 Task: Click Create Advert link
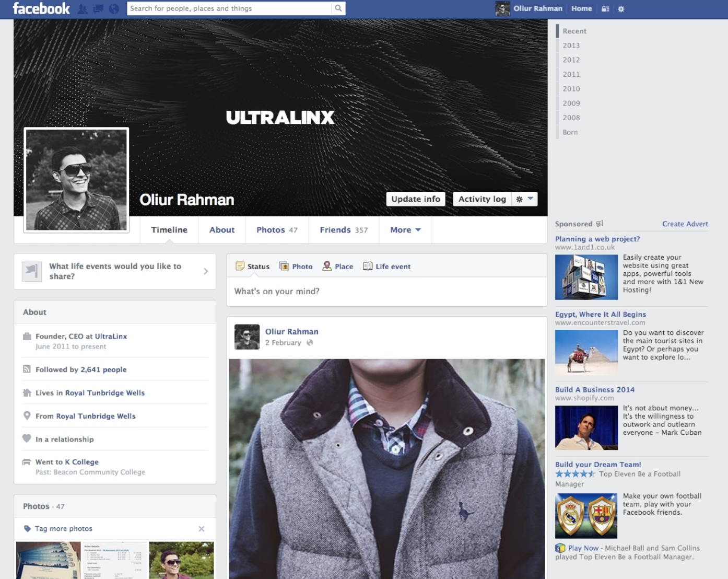(x=685, y=224)
